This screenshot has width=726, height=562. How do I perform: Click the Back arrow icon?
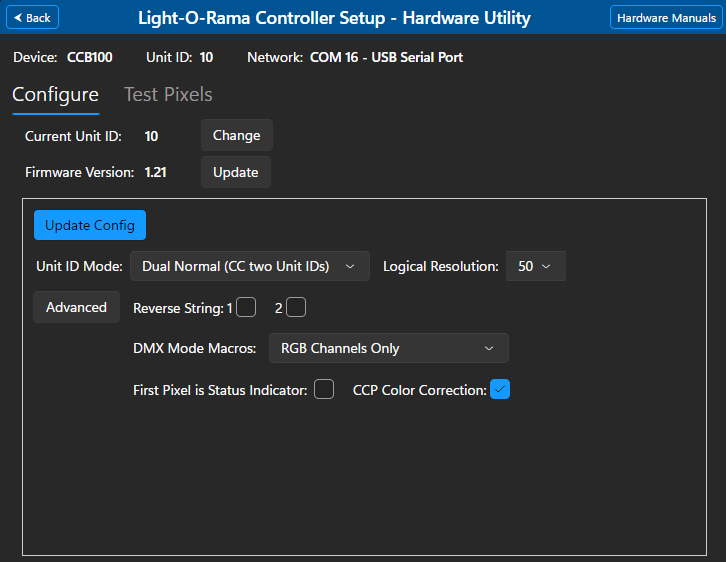click(17, 18)
